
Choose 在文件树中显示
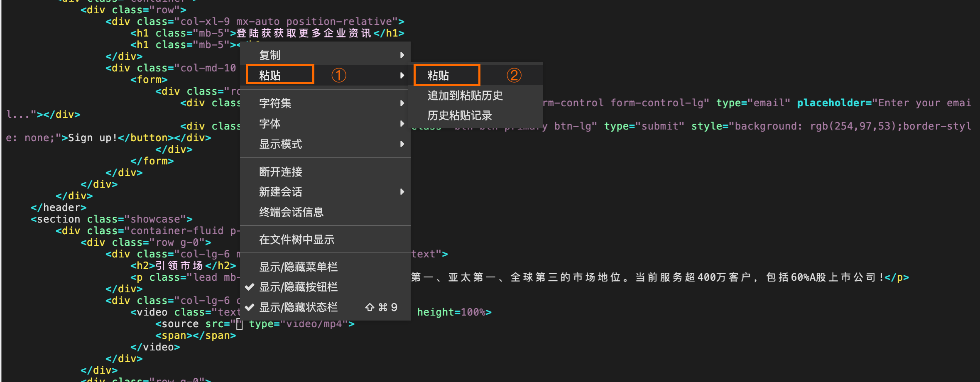pyautogui.click(x=296, y=240)
